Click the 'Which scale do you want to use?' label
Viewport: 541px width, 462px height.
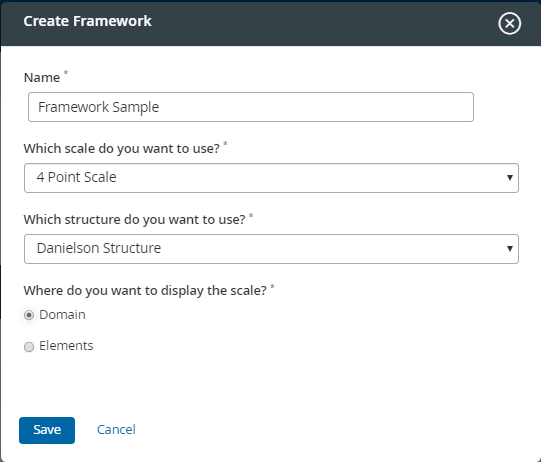point(121,149)
